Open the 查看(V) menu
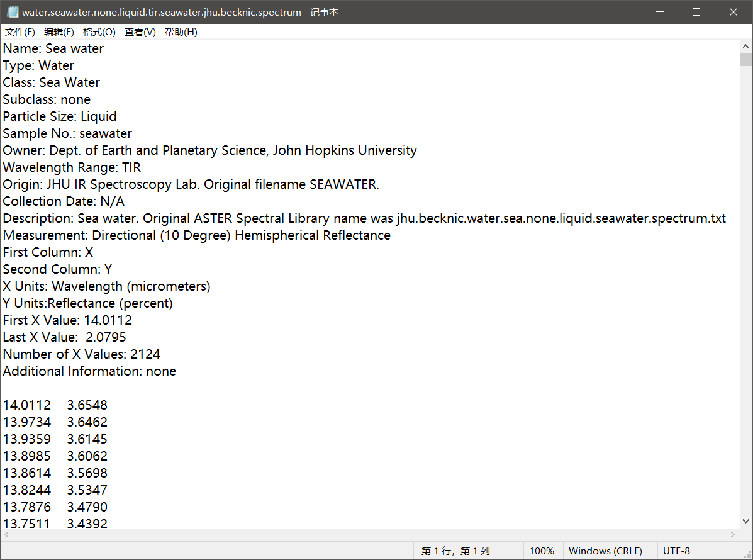This screenshot has width=753, height=560. (140, 31)
